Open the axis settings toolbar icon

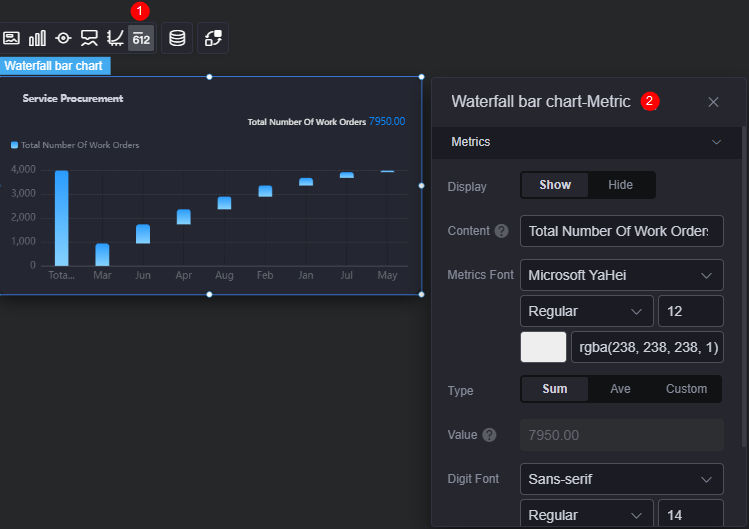point(115,38)
